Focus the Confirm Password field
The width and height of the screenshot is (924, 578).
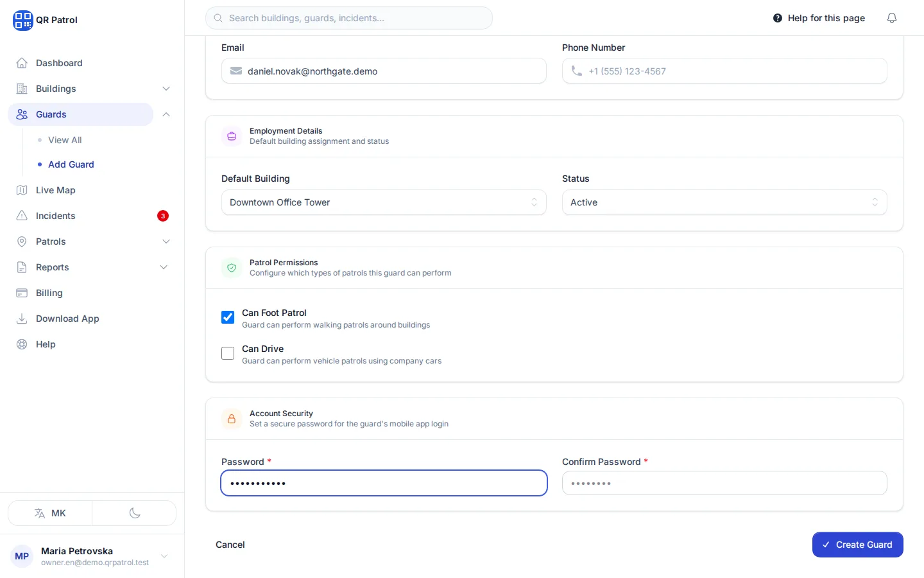(x=724, y=483)
